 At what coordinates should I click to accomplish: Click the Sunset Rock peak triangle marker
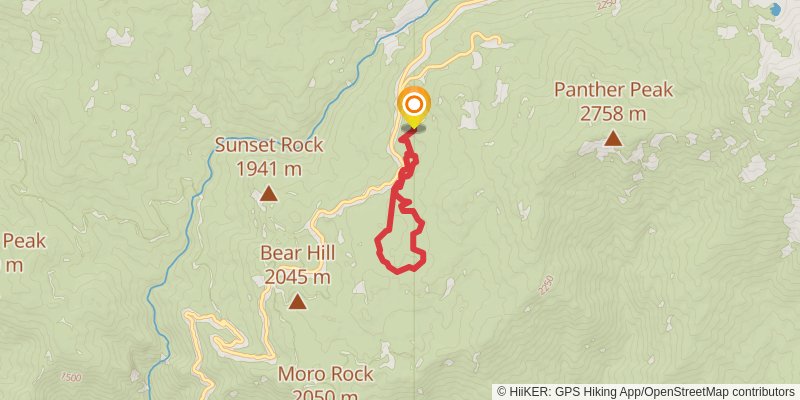click(x=268, y=194)
